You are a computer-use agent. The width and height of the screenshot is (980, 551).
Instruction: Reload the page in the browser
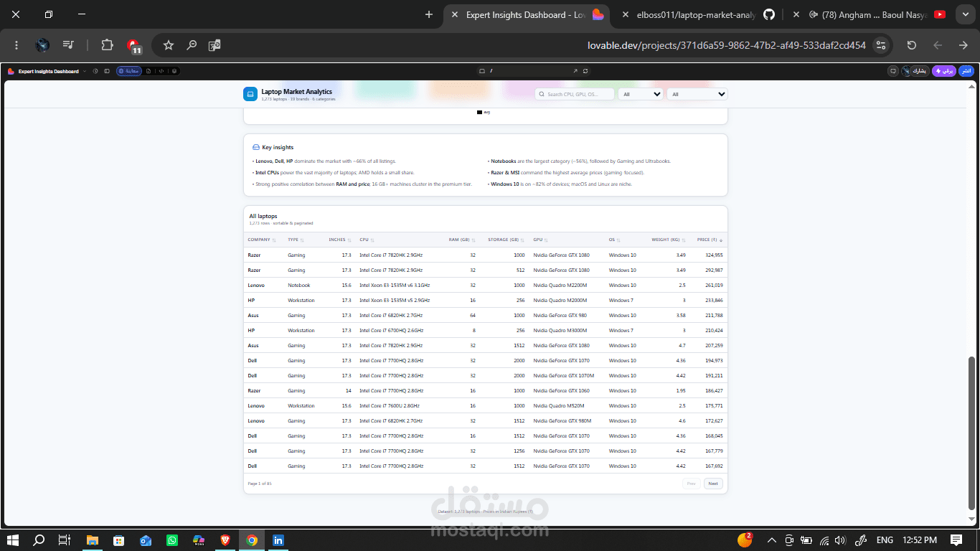911,45
